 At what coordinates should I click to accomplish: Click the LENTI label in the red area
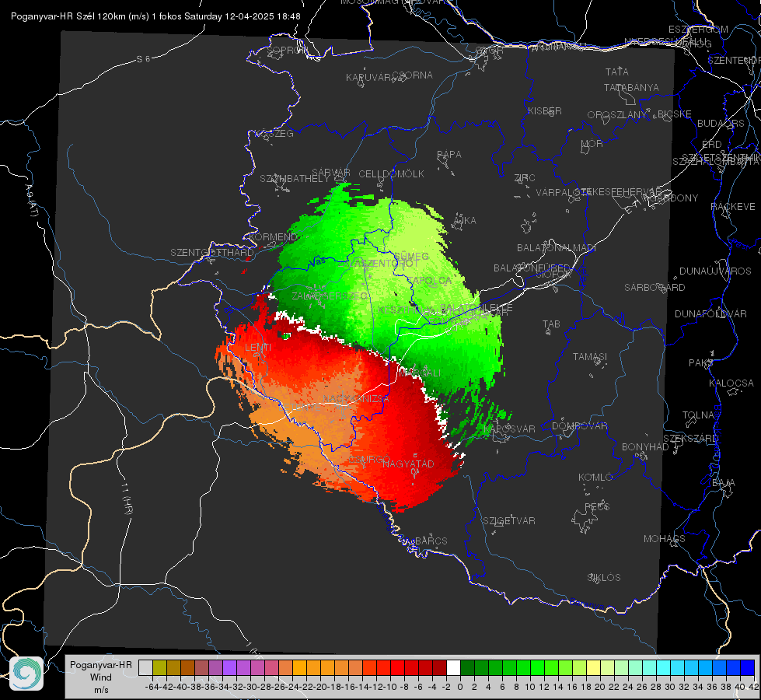(258, 348)
